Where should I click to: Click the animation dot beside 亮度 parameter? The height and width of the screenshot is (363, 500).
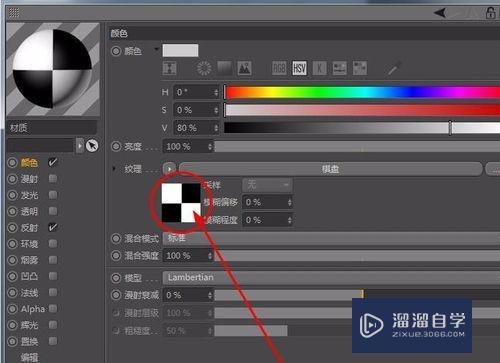[x=116, y=146]
